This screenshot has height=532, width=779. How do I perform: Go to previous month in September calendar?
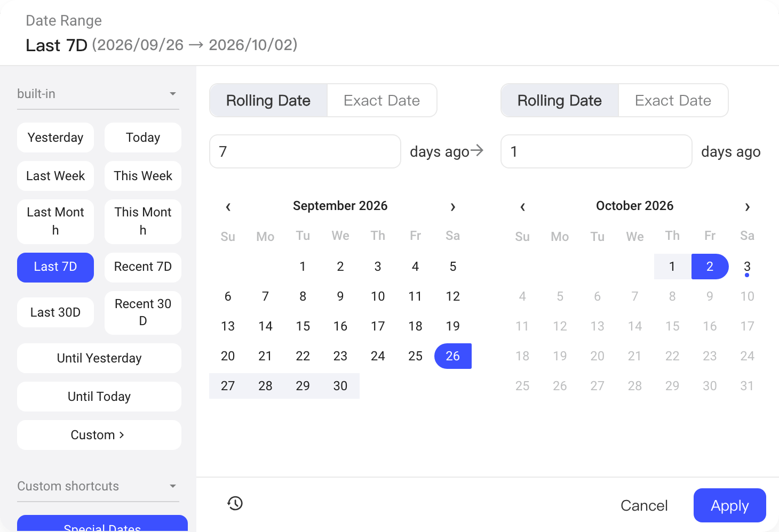click(228, 206)
